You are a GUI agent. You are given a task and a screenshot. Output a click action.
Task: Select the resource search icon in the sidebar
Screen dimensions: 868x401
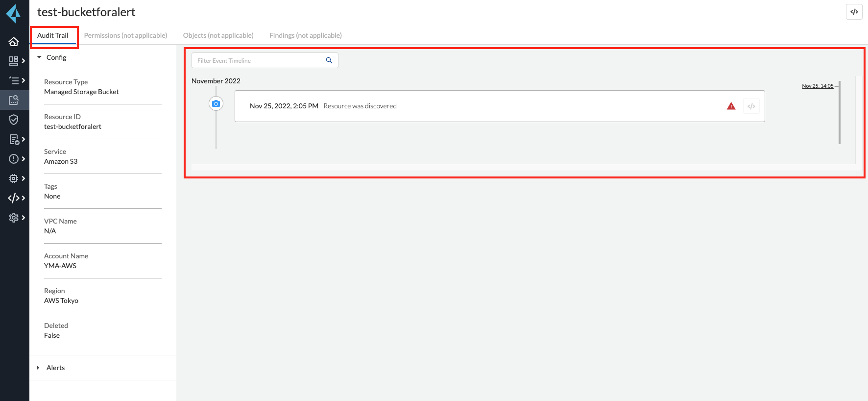click(x=14, y=100)
